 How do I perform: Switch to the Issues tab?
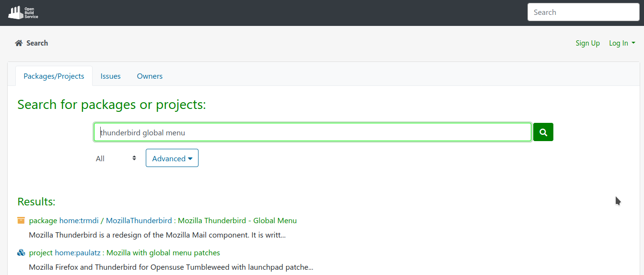click(111, 76)
